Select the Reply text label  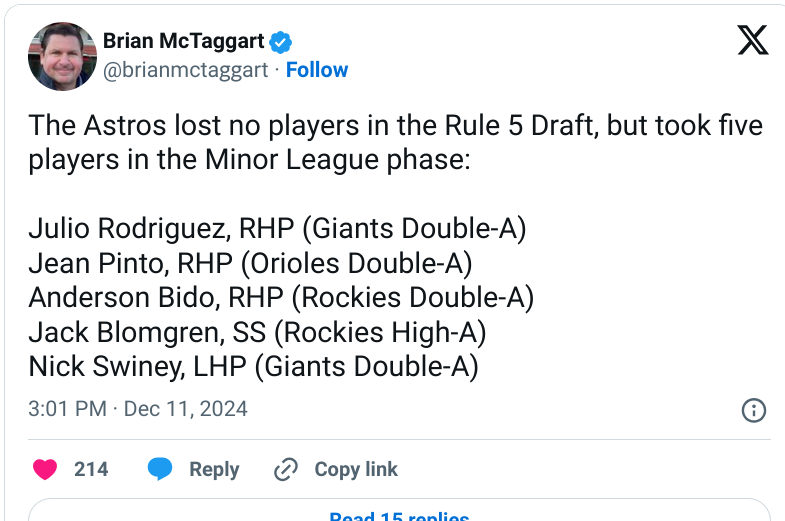click(x=214, y=469)
